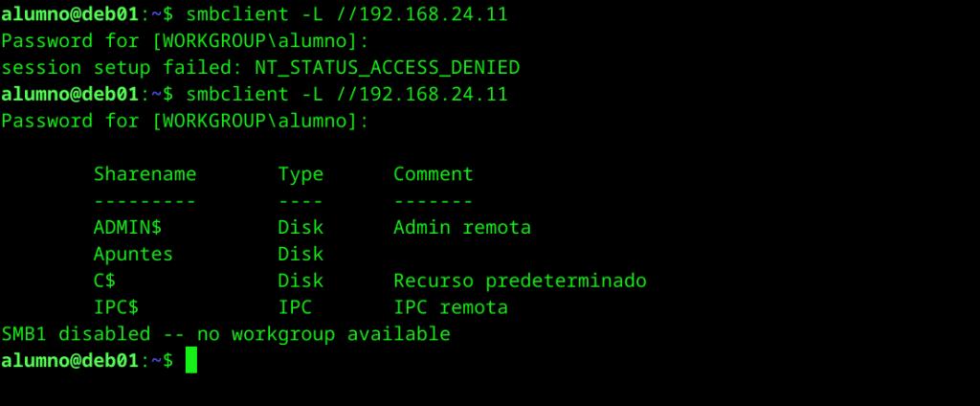
Task: Click the NT_STATUS_ACCESS_DENIED error line
Action: tap(260, 68)
